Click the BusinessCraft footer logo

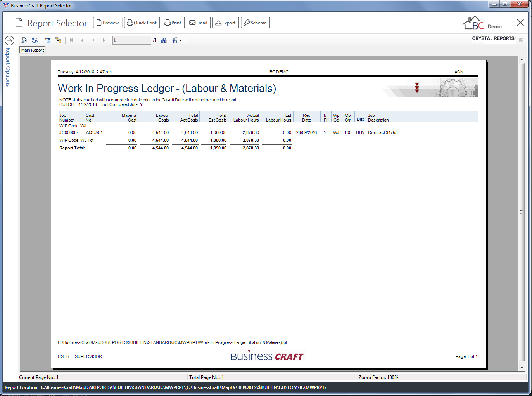click(267, 356)
